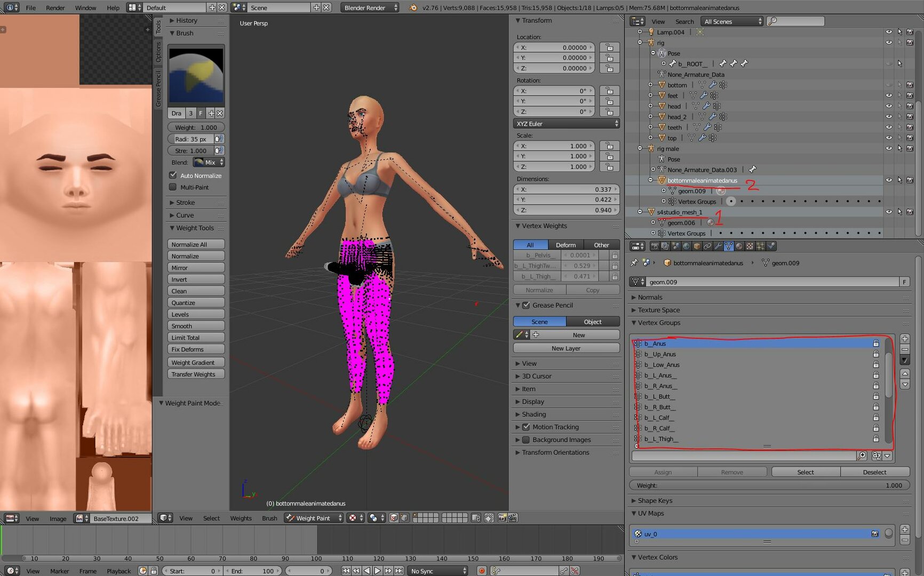Image resolution: width=924 pixels, height=576 pixels.
Task: Toggle the Auto Normalize checkbox
Action: pos(173,175)
